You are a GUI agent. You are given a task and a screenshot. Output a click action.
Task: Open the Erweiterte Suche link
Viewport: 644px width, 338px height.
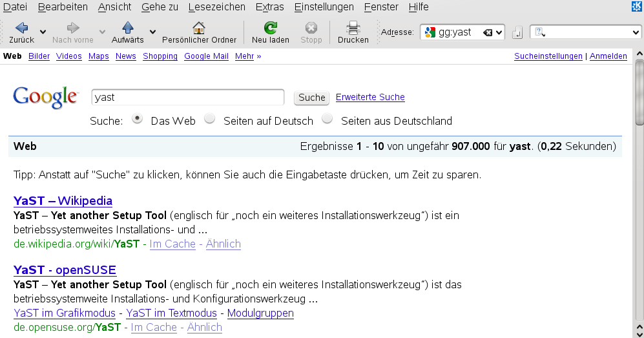tap(370, 97)
